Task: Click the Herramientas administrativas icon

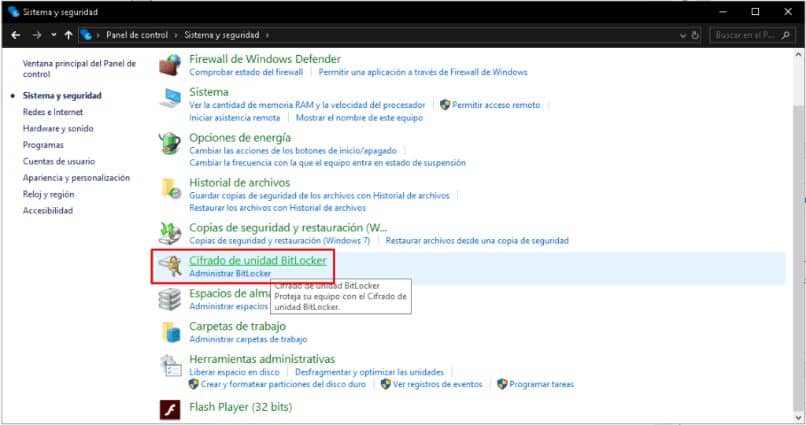Action: 170,365
